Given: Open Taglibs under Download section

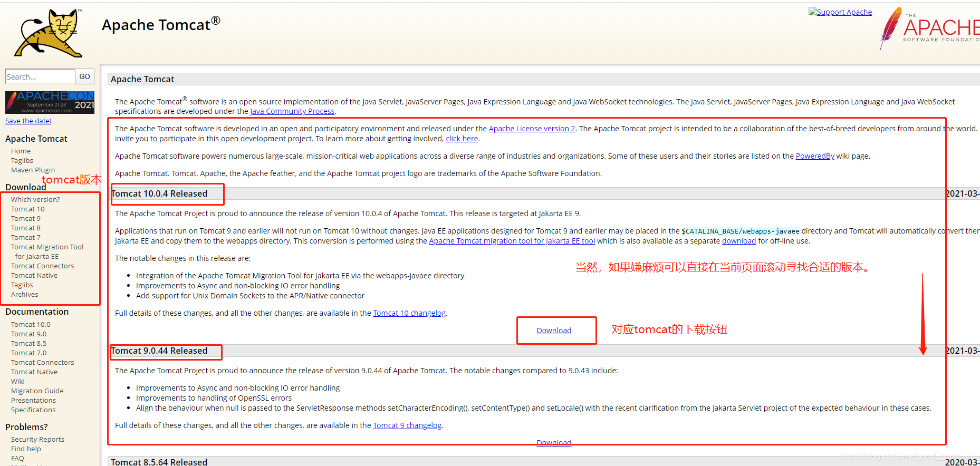Looking at the screenshot, I should 22,285.
